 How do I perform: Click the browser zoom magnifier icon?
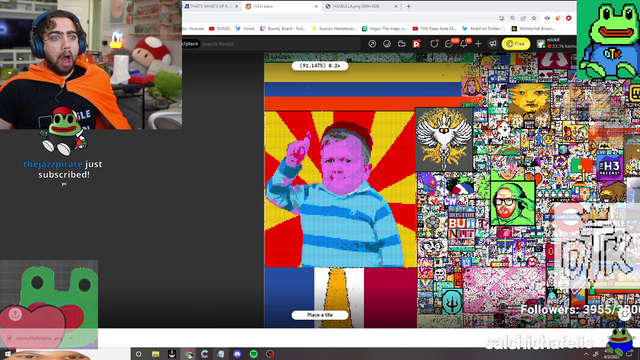(512, 18)
